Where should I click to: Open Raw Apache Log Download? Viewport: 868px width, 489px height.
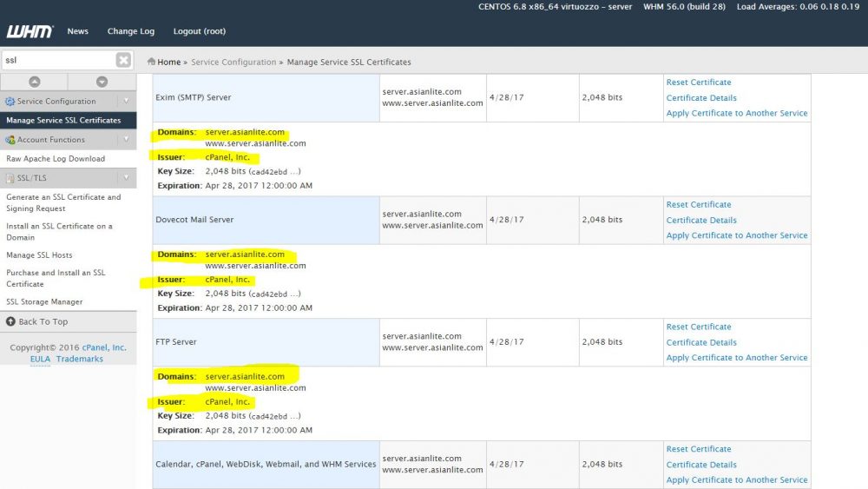tap(56, 158)
